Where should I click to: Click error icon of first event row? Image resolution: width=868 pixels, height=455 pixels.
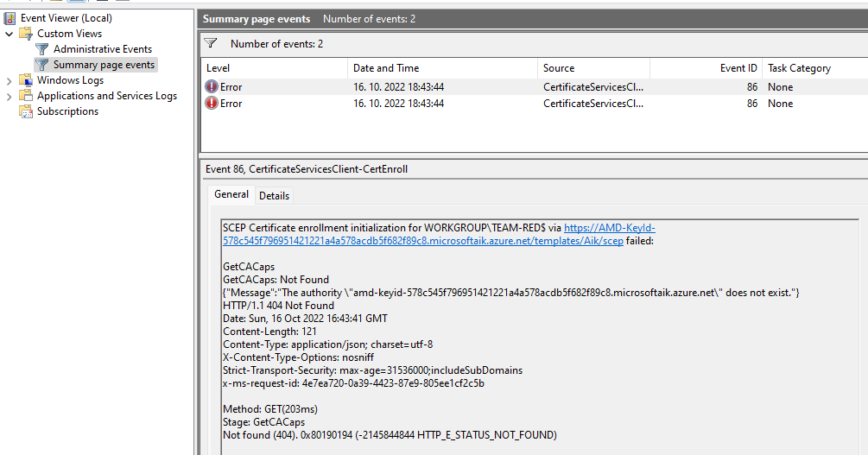click(x=212, y=86)
